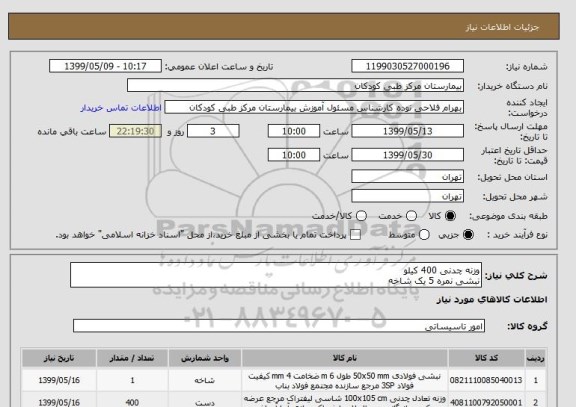This screenshot has height=407, width=576.
Task: Click the نبشی فولادی 50x50 mm product name
Action: click(x=345, y=381)
